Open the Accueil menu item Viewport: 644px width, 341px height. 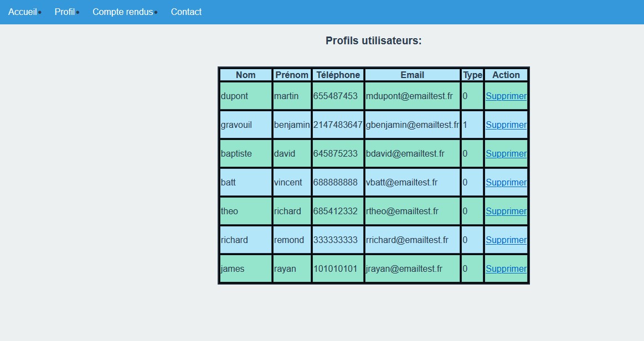click(23, 12)
